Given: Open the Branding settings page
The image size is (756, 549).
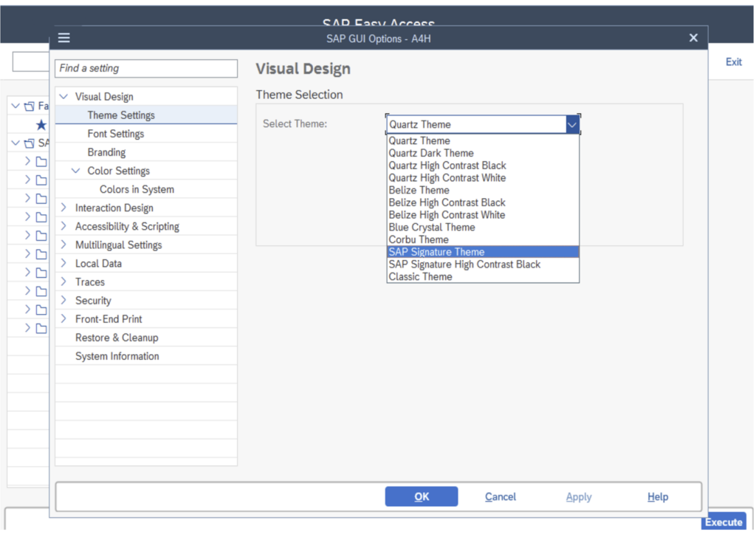Looking at the screenshot, I should [106, 152].
